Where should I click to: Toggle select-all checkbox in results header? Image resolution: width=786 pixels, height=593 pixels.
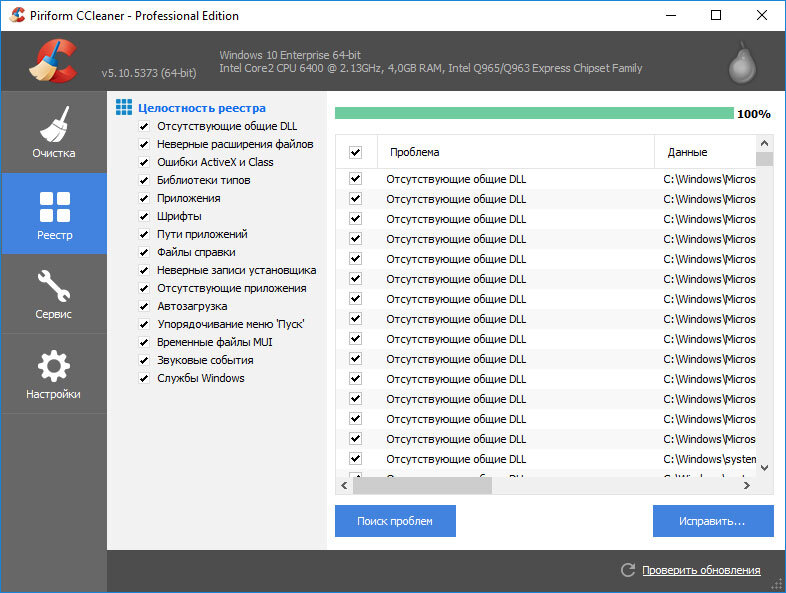355,152
